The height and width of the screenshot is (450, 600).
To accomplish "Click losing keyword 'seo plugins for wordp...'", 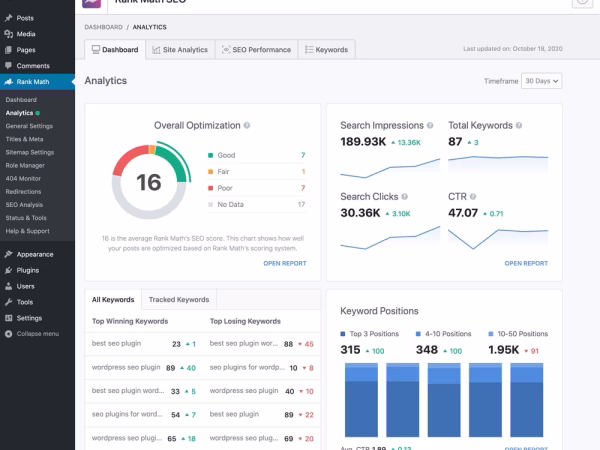I will [247, 367].
